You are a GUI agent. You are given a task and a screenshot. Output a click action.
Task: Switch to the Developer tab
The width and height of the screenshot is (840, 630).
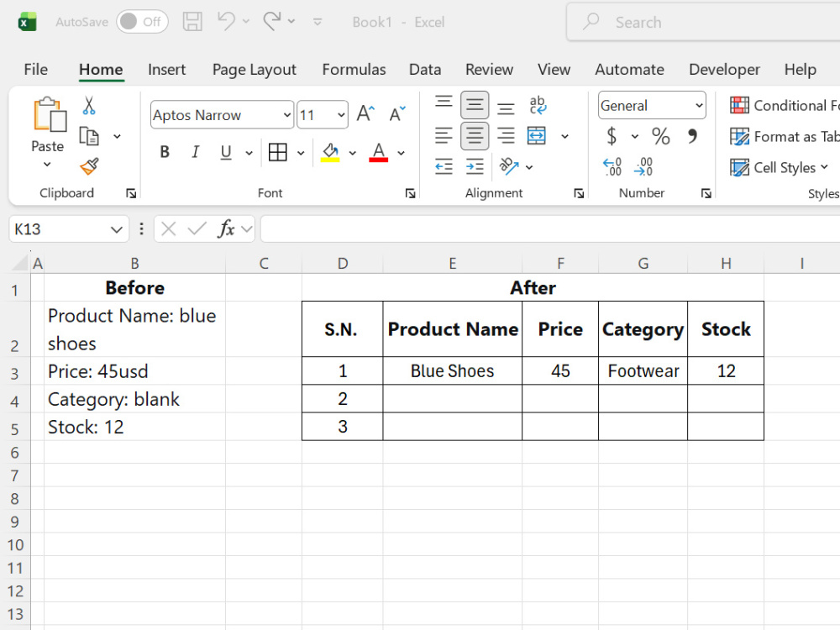click(724, 70)
